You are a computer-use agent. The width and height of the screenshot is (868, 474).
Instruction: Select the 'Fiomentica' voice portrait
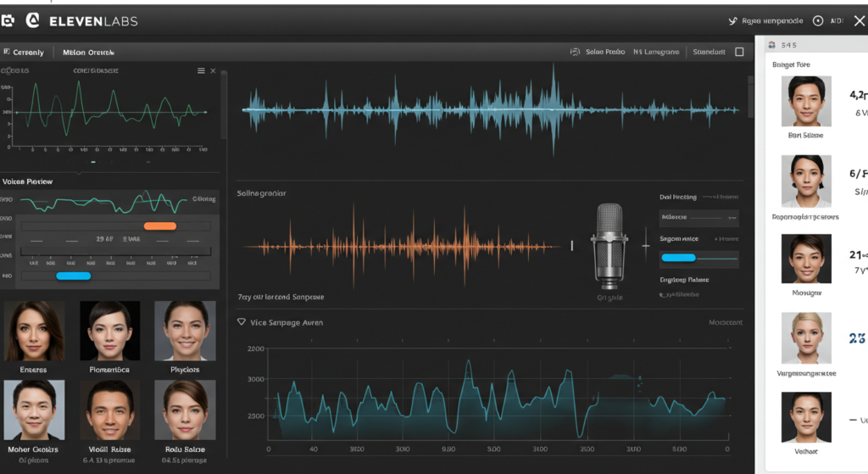pyautogui.click(x=109, y=331)
